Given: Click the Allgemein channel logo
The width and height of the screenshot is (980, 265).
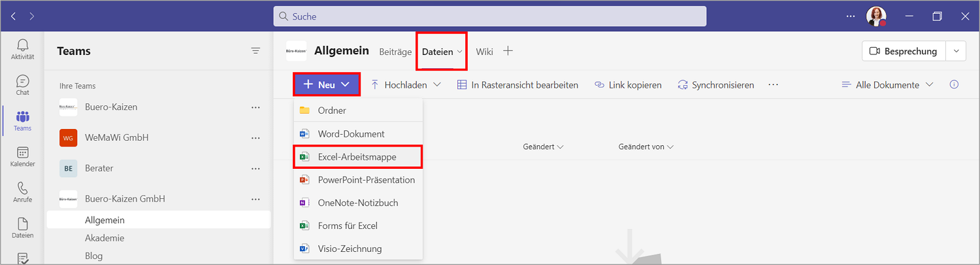Looking at the screenshot, I should tap(297, 51).
